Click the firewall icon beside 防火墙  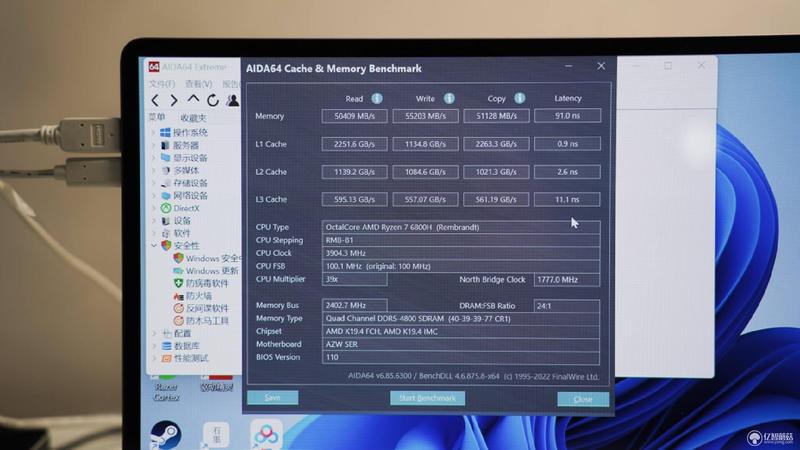178,296
